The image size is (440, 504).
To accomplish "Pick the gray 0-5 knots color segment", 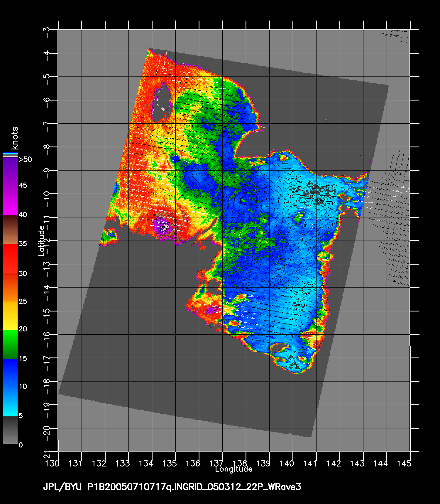I will tap(10, 430).
